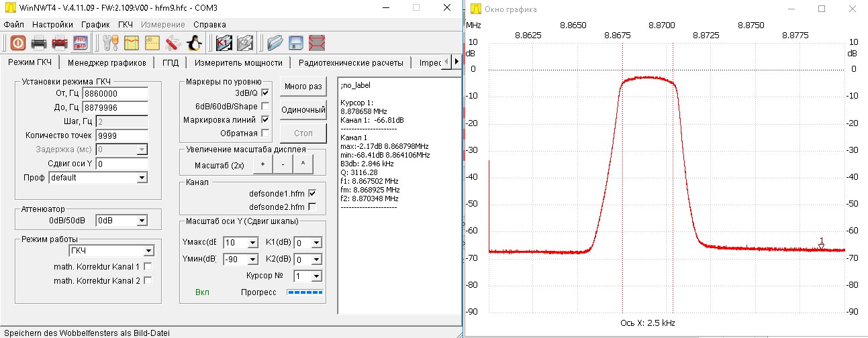Open file with the folder icon
868x338 pixels.
(x=275, y=43)
